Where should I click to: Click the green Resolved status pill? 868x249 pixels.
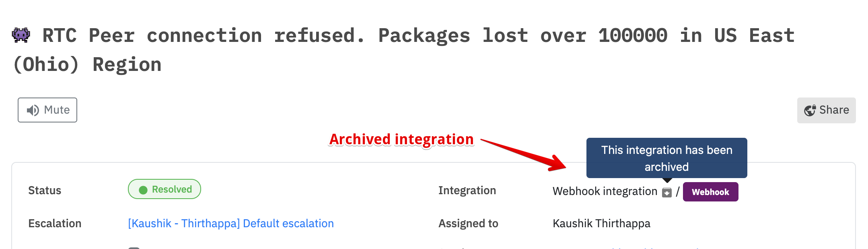(x=165, y=189)
